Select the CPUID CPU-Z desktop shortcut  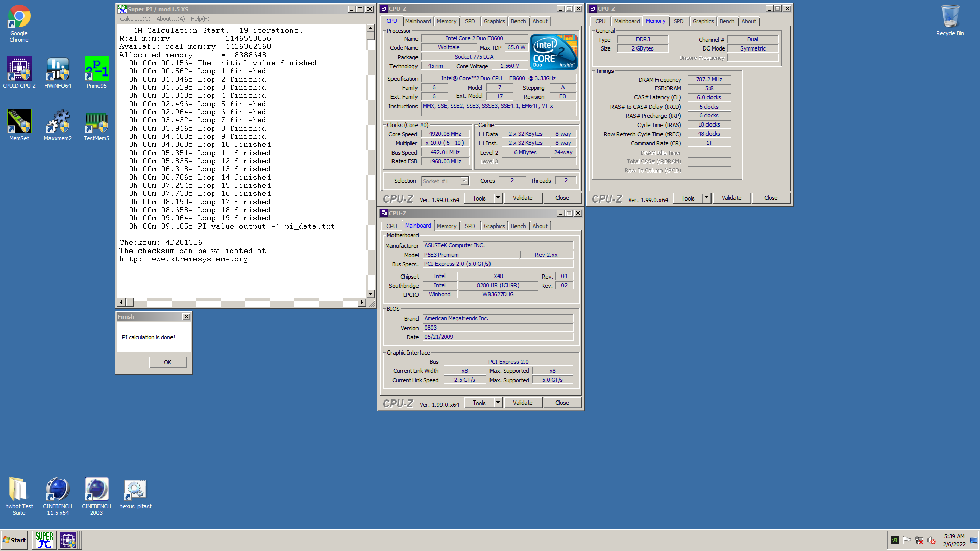pos(19,72)
